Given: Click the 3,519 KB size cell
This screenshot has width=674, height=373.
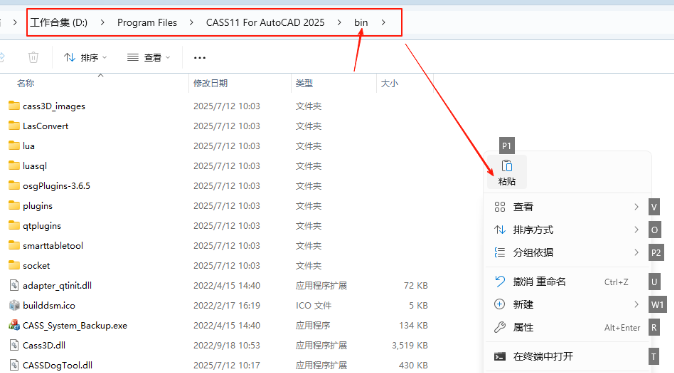Looking at the screenshot, I should click(410, 345).
